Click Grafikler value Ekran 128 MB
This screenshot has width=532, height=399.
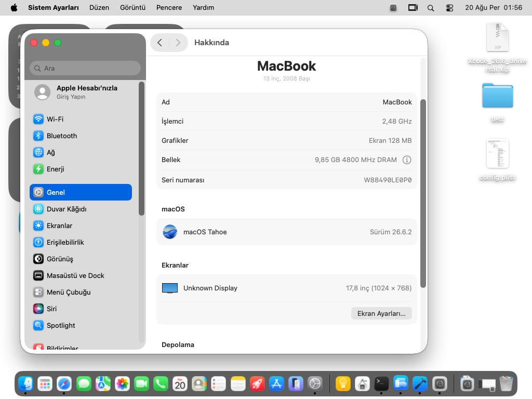coord(390,140)
